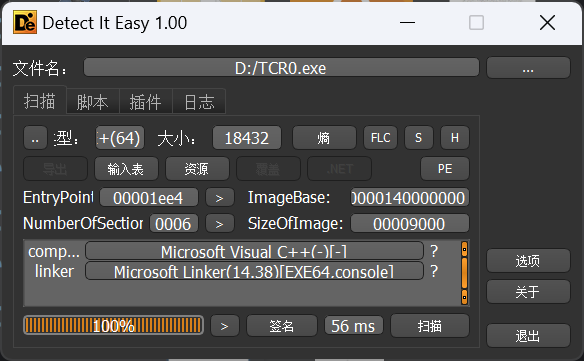Click the ? next to linker result
The image size is (584, 361).
pyautogui.click(x=434, y=271)
